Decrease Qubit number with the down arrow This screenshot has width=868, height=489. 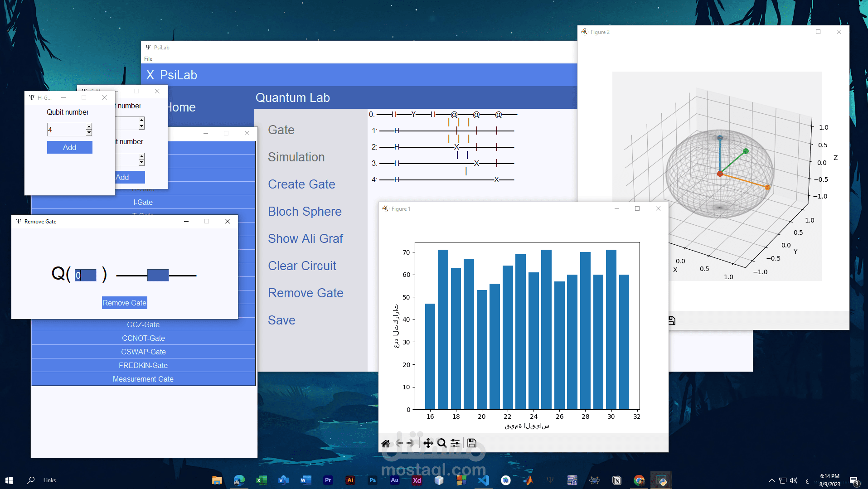tap(89, 133)
